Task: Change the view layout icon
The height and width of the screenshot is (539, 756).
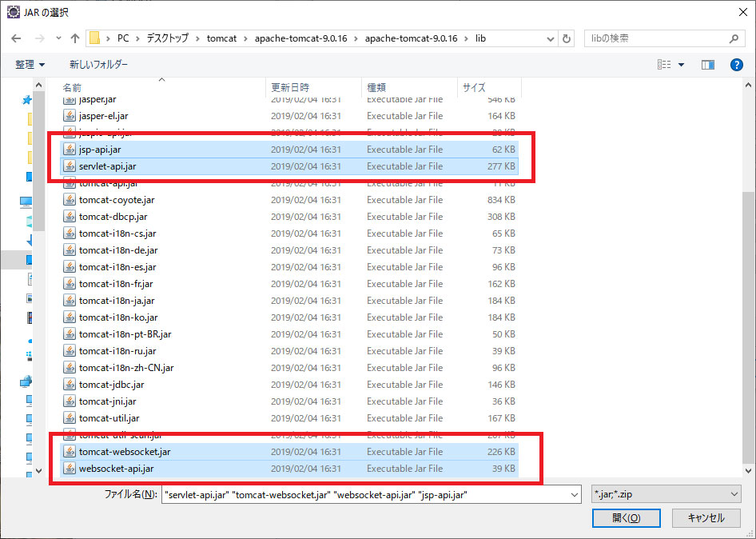Action: coord(664,64)
